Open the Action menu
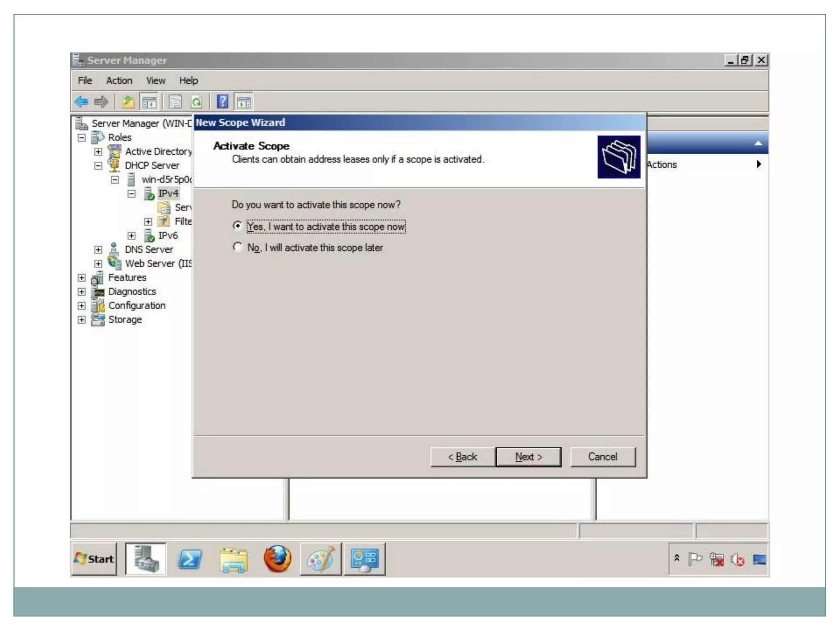Viewport: 840px width, 630px height. tap(119, 80)
